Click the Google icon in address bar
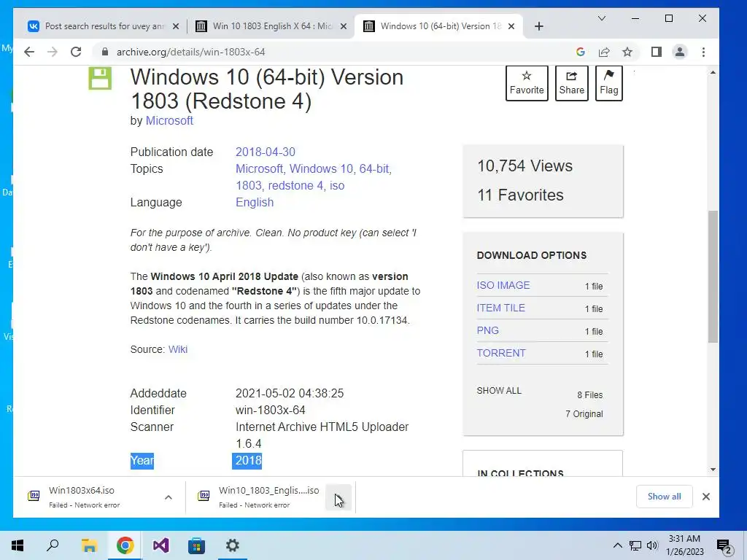747x560 pixels. pos(580,52)
